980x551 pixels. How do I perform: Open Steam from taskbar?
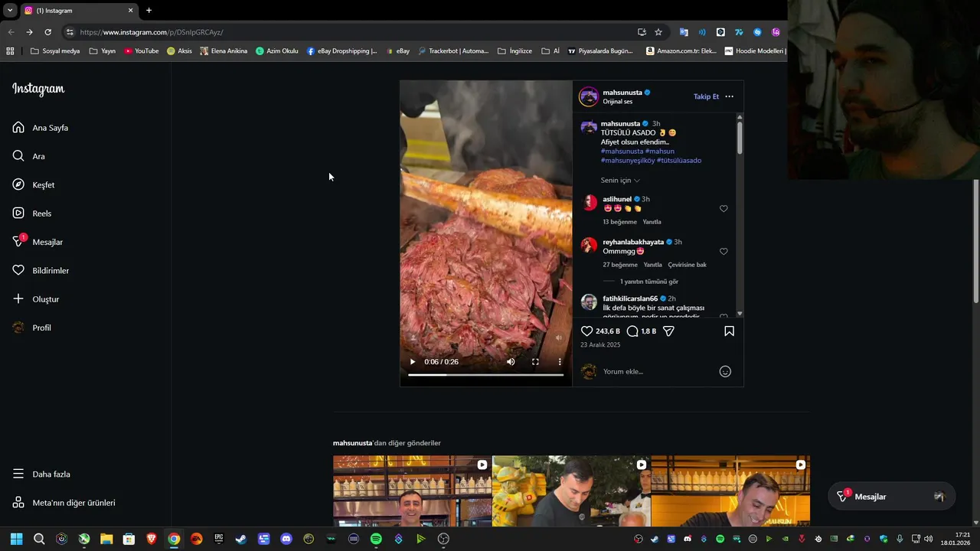click(241, 539)
